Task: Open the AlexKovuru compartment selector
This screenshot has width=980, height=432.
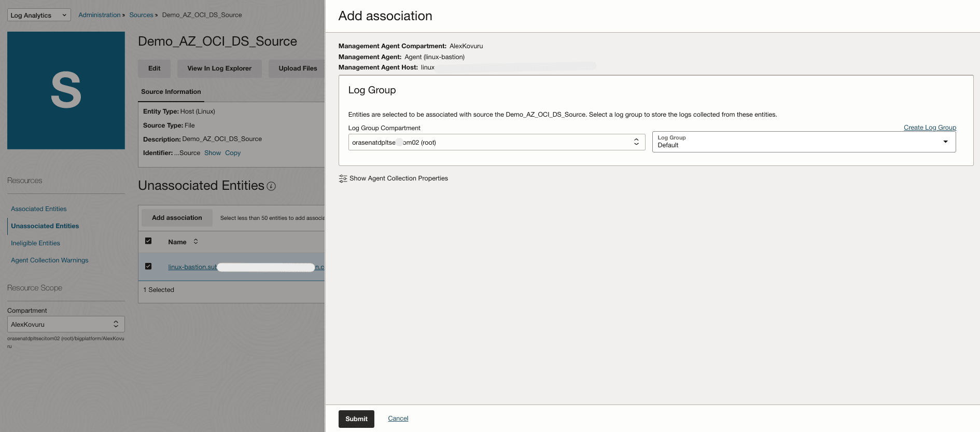Action: [66, 324]
